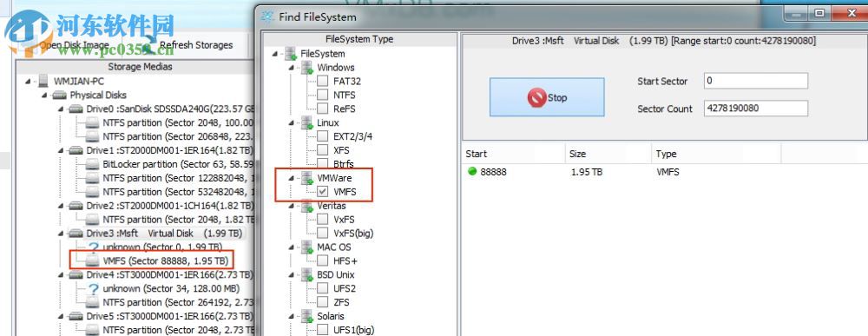Click the FileSystem Type panel header
This screenshot has height=336, width=868.
[359, 39]
